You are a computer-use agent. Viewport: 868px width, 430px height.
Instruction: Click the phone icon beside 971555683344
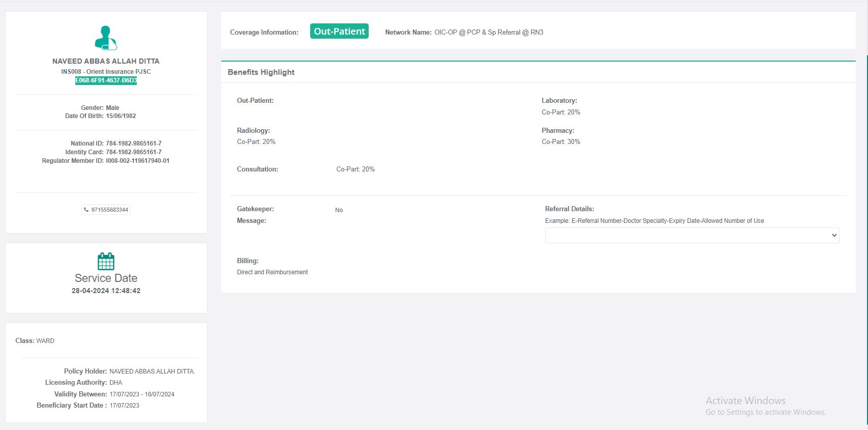pos(86,210)
